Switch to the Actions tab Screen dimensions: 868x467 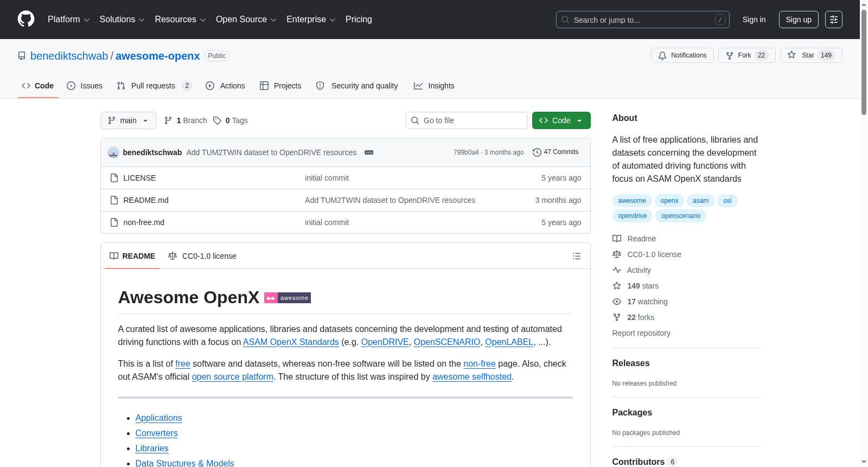point(225,86)
